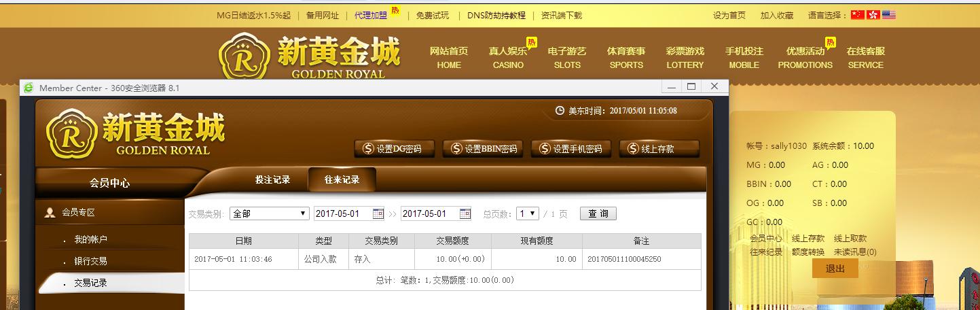Select the Hong Kong flag language icon
The width and height of the screenshot is (980, 310).
click(x=873, y=14)
